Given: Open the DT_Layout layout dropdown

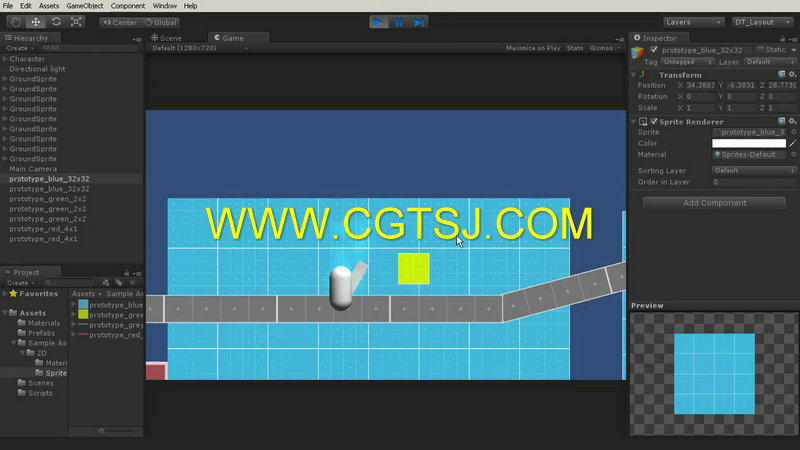Looking at the screenshot, I should (762, 22).
